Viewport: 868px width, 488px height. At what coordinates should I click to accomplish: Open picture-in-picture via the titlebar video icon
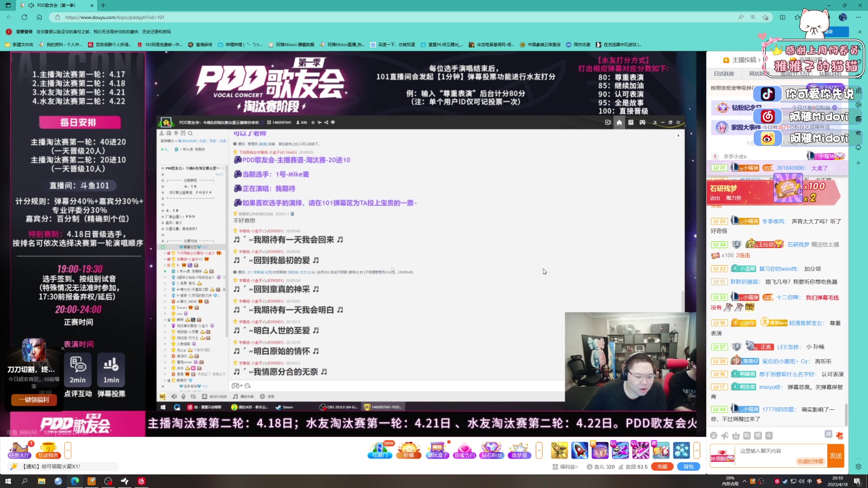tap(608, 122)
